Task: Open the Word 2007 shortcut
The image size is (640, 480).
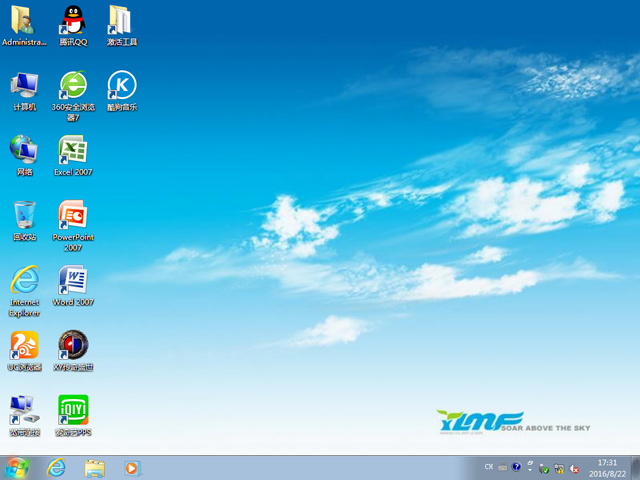Action: tap(73, 281)
